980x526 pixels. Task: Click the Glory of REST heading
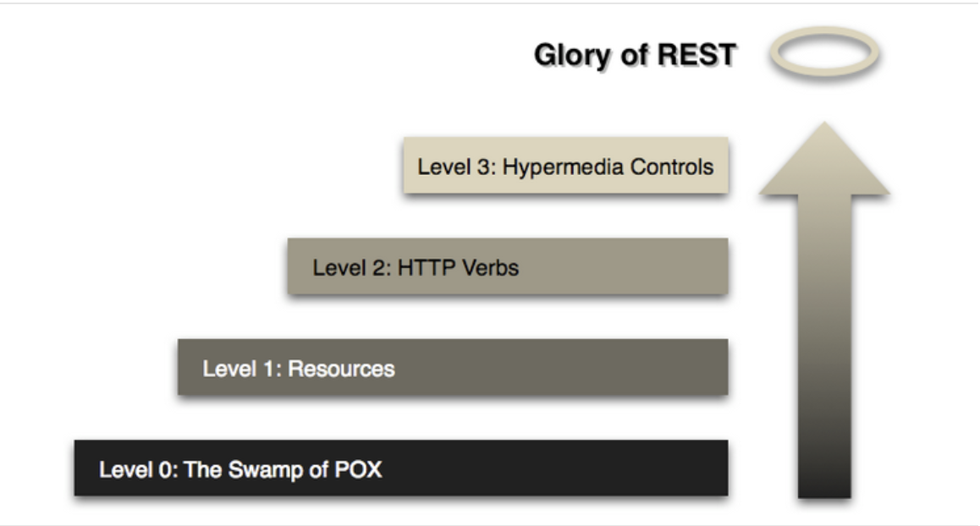coord(635,55)
